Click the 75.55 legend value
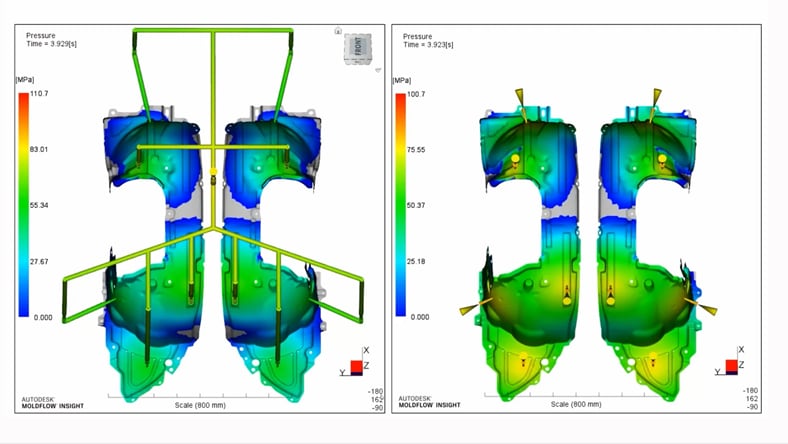The height and width of the screenshot is (444, 788). [416, 150]
